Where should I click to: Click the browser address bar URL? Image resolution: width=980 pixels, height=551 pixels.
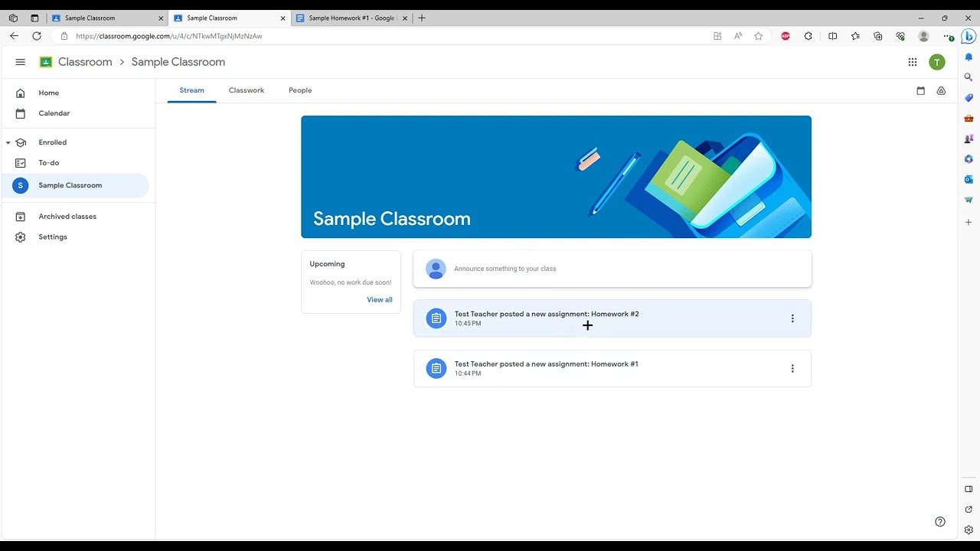pos(169,36)
